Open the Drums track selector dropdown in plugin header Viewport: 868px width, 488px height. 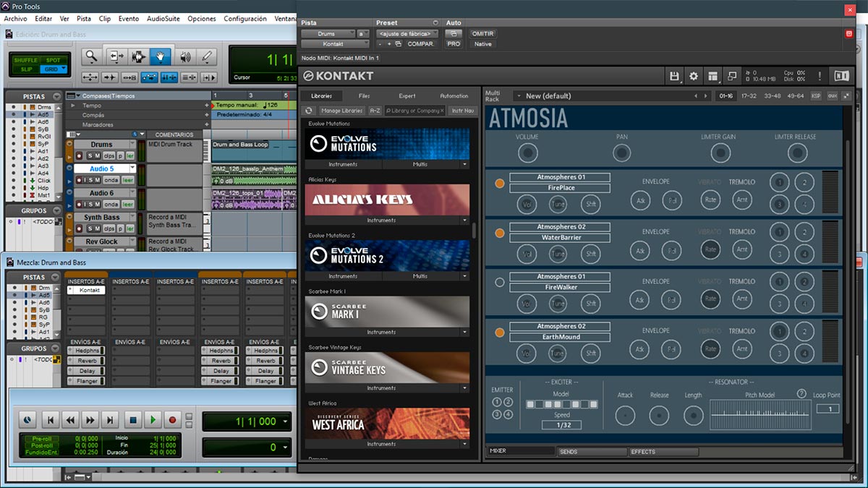(x=327, y=34)
